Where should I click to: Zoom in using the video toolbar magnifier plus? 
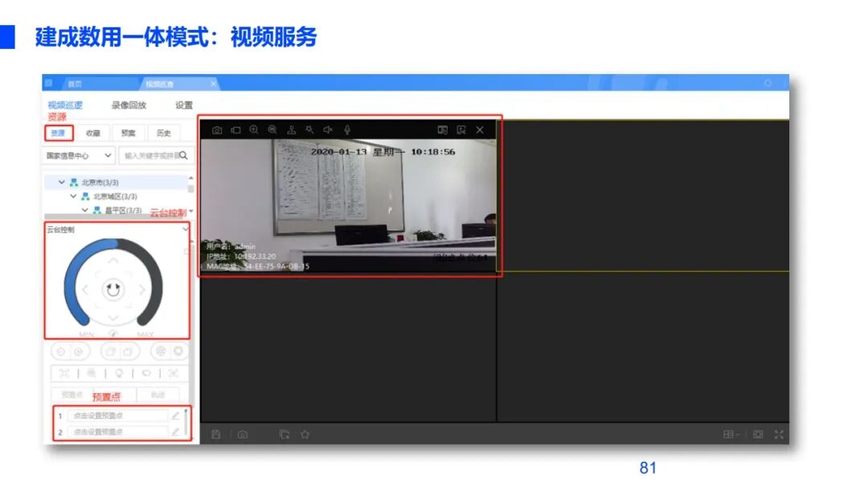[254, 129]
